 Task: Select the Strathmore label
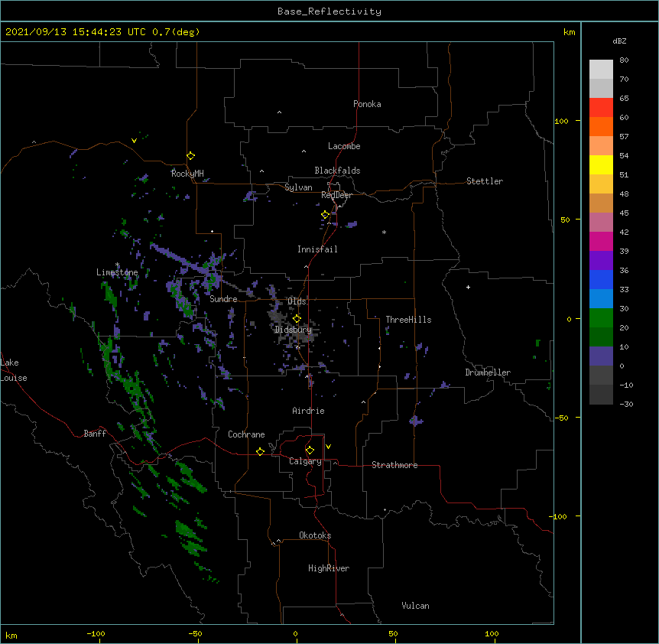pos(394,465)
